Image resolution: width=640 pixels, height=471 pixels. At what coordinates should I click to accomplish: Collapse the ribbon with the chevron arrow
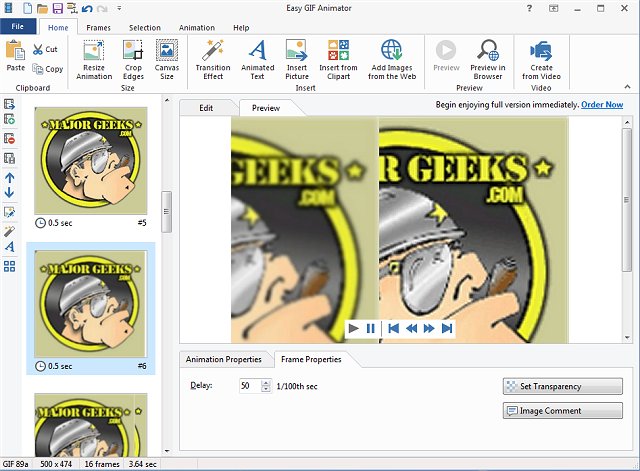click(627, 87)
